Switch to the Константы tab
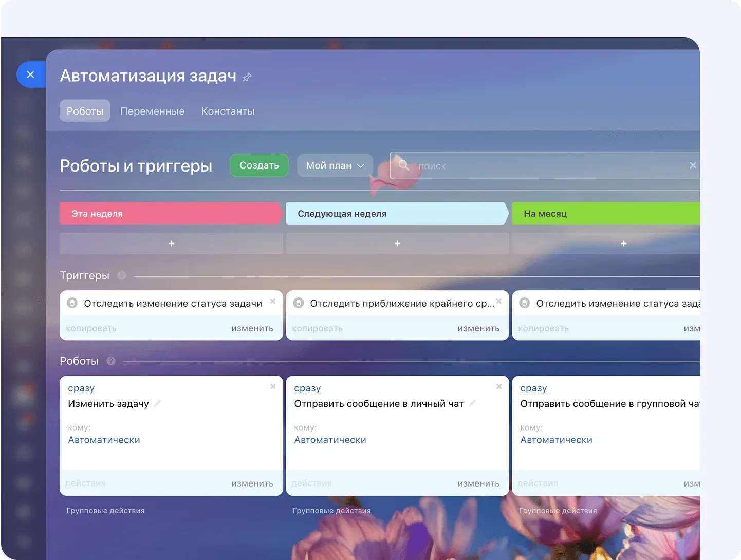The width and height of the screenshot is (741, 560). pos(228,111)
